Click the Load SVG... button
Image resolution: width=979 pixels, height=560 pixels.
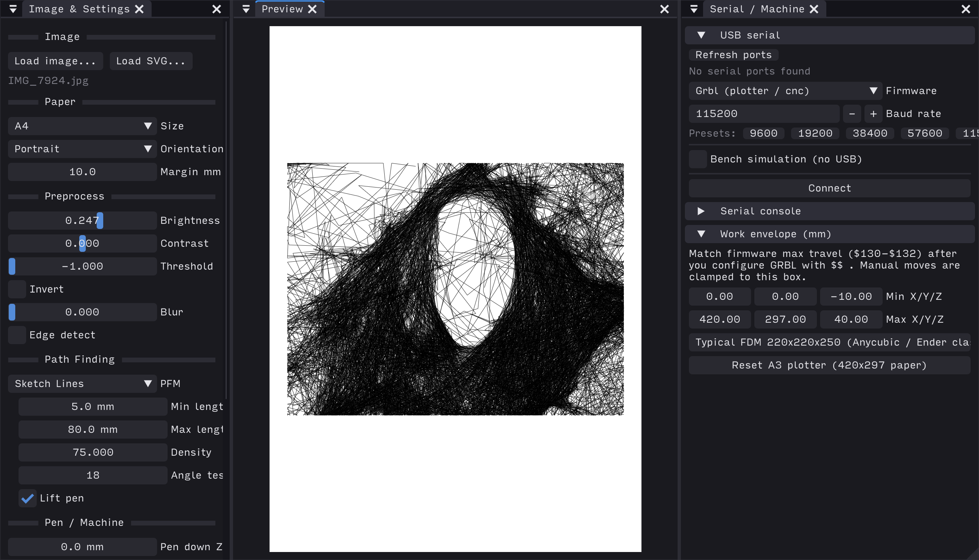tap(151, 61)
